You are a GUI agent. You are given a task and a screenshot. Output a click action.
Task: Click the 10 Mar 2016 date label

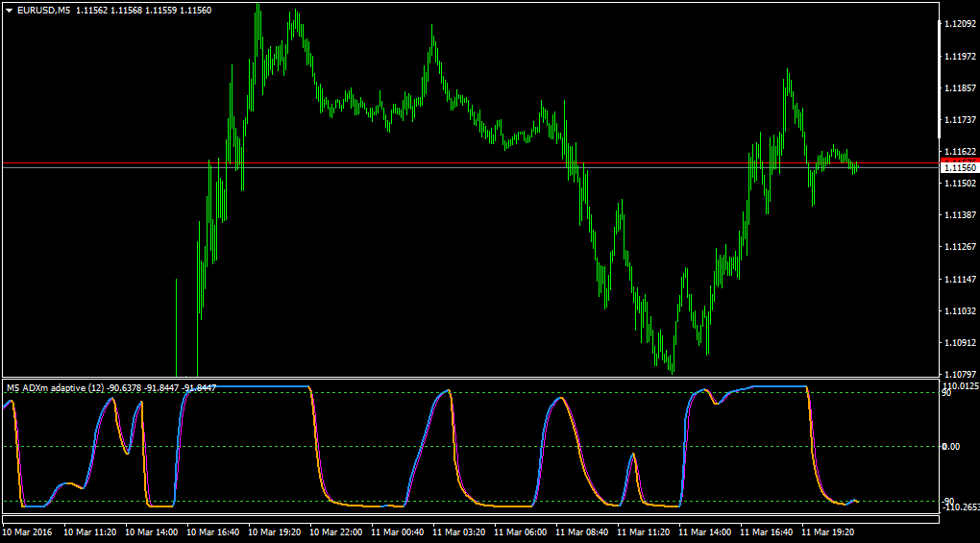pos(27,532)
